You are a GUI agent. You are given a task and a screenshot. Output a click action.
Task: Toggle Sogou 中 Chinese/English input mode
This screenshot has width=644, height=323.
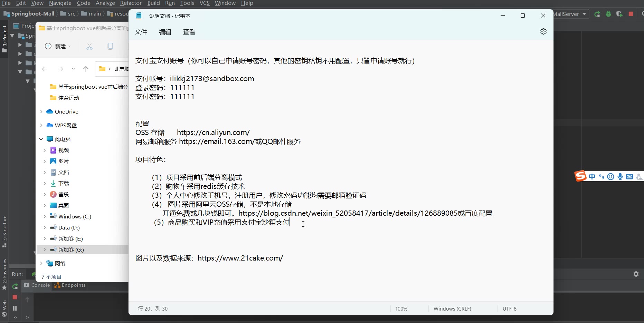(592, 177)
